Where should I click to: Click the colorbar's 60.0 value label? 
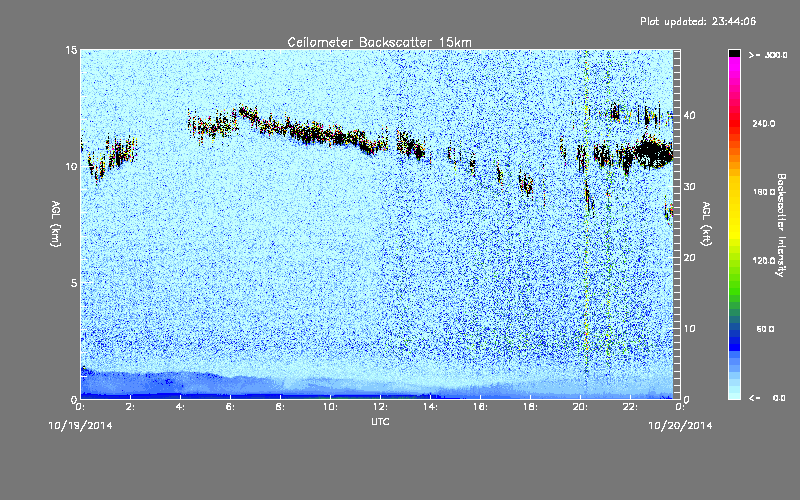[x=765, y=329]
